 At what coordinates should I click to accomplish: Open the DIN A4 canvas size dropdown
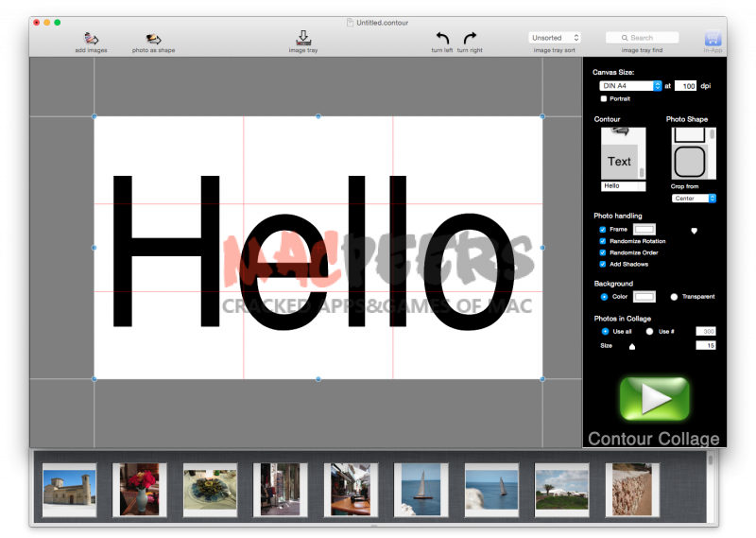(x=630, y=86)
